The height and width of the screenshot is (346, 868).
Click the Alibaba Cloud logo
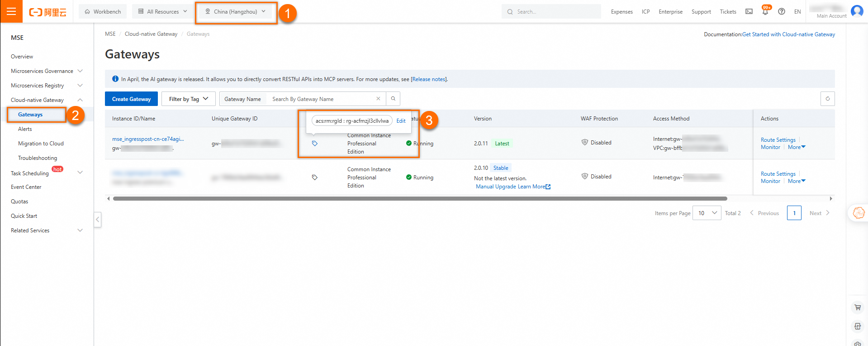coord(47,12)
